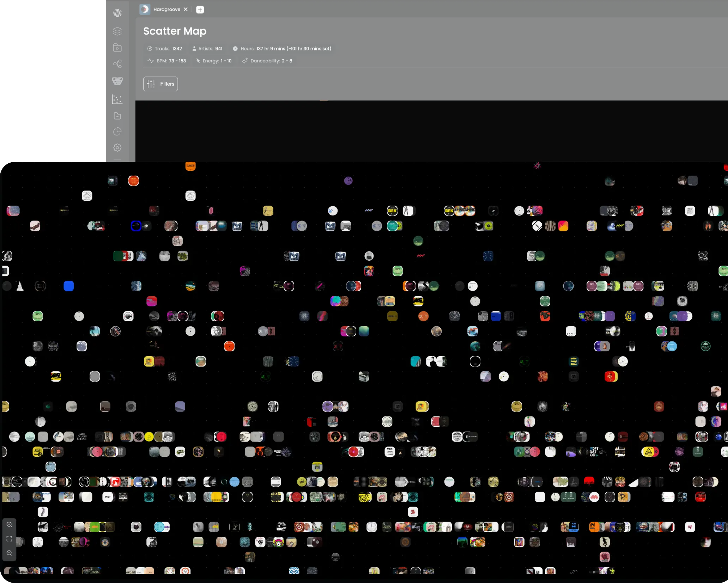Screen dimensions: 728x583
Task: Zoom in on the scatter map
Action: click(10, 524)
